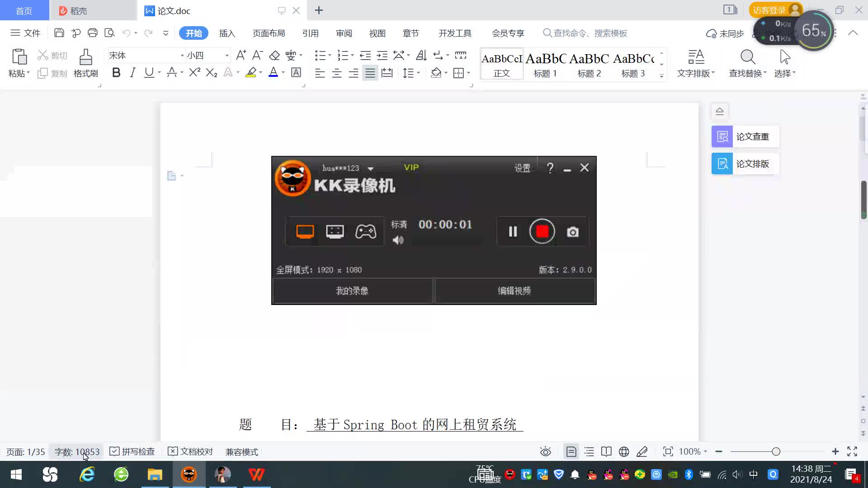Expand the styles gallery list
Viewport: 868px width, 488px height.
(661, 76)
